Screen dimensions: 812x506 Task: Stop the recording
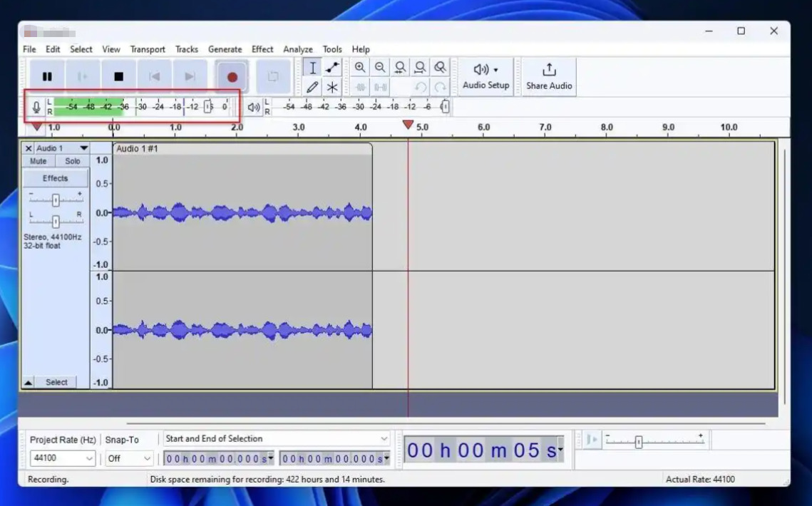pos(118,77)
